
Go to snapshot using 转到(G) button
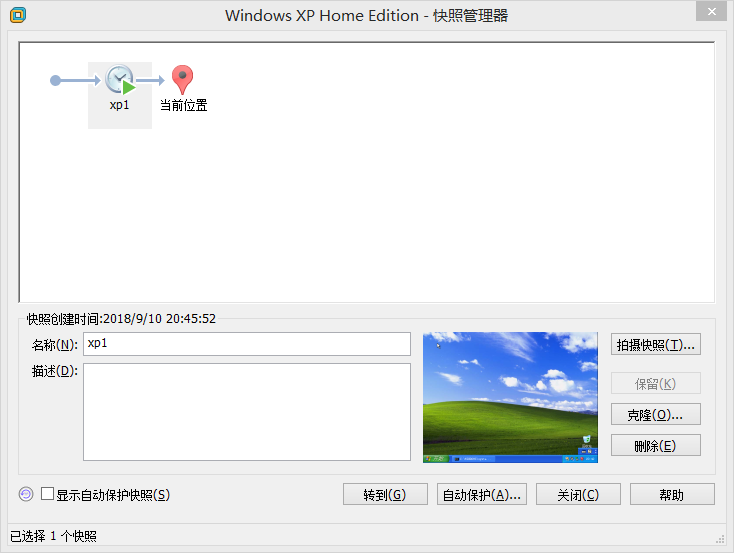tap(385, 494)
